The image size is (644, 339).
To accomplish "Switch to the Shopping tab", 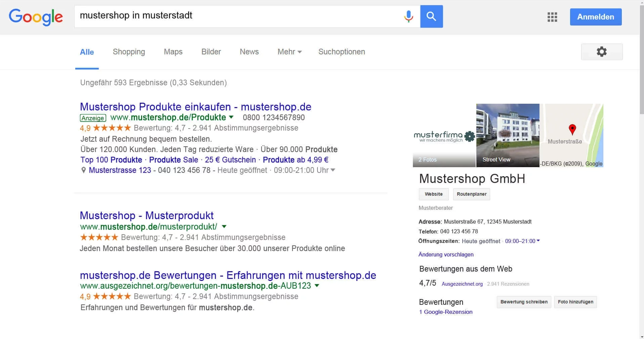I will pyautogui.click(x=129, y=52).
